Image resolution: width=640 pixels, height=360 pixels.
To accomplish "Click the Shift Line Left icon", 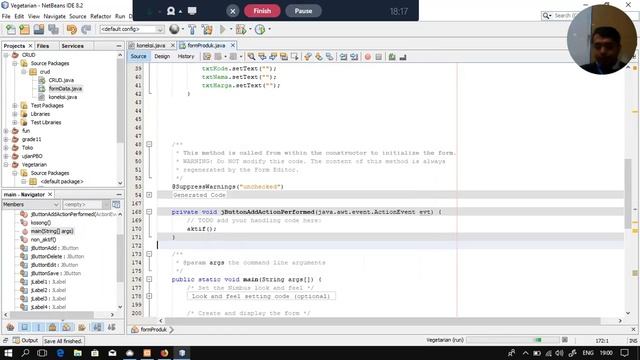I will [343, 57].
